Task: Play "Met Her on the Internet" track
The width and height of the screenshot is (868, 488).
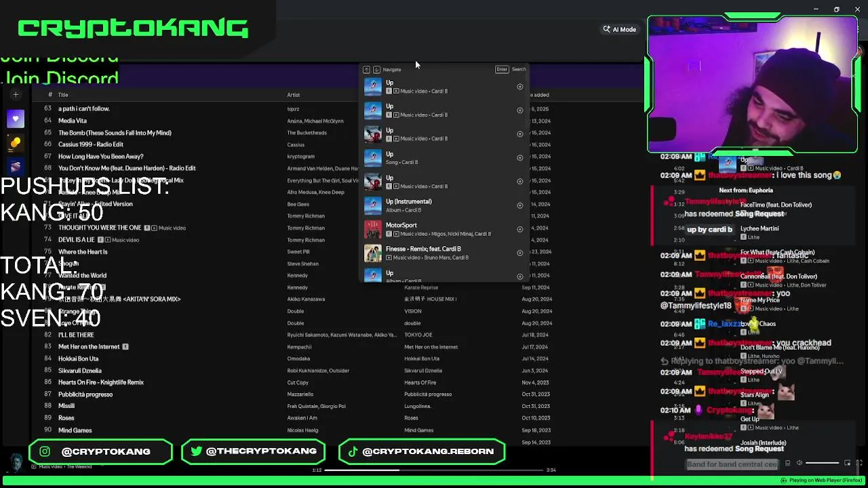Action: tap(89, 347)
